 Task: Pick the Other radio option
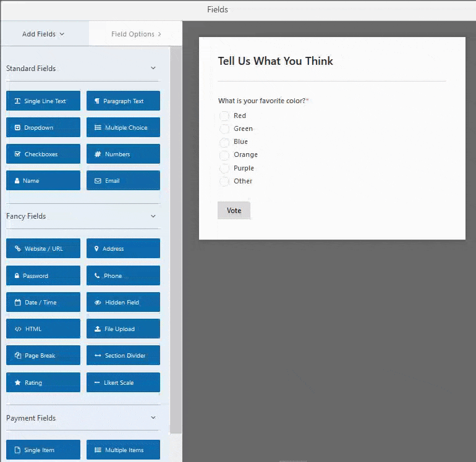point(224,182)
